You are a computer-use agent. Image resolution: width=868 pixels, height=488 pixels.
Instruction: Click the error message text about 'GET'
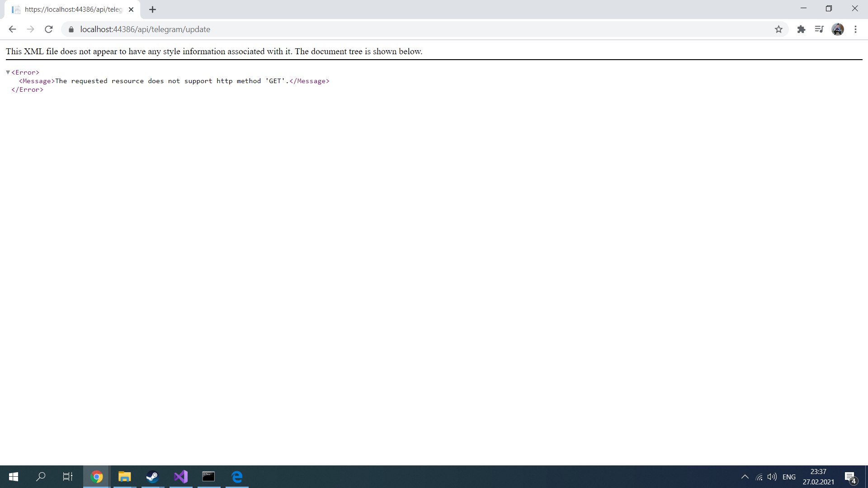pos(172,81)
